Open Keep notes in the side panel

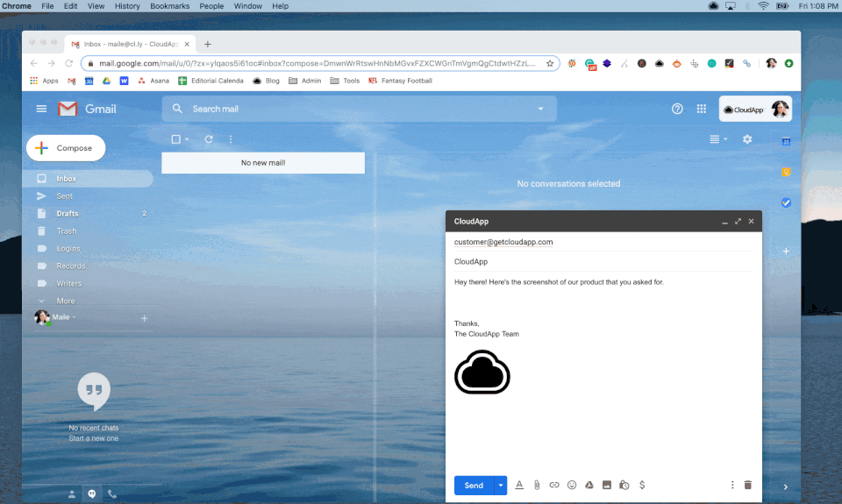click(786, 172)
